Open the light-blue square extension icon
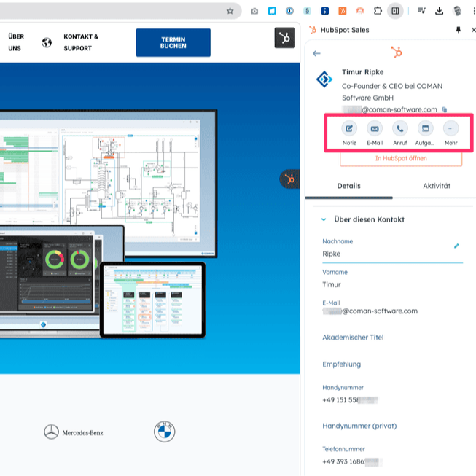 click(x=272, y=11)
